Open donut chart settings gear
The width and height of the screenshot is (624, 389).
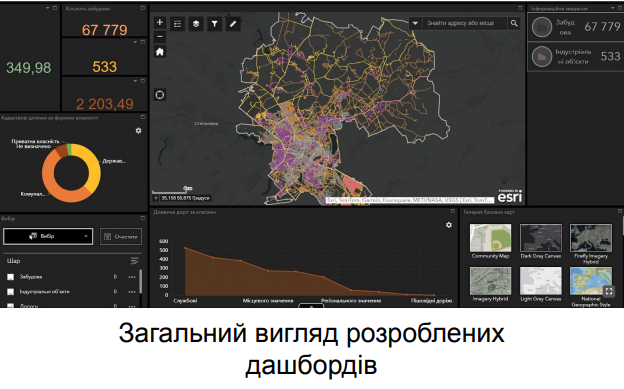pyautogui.click(x=138, y=131)
